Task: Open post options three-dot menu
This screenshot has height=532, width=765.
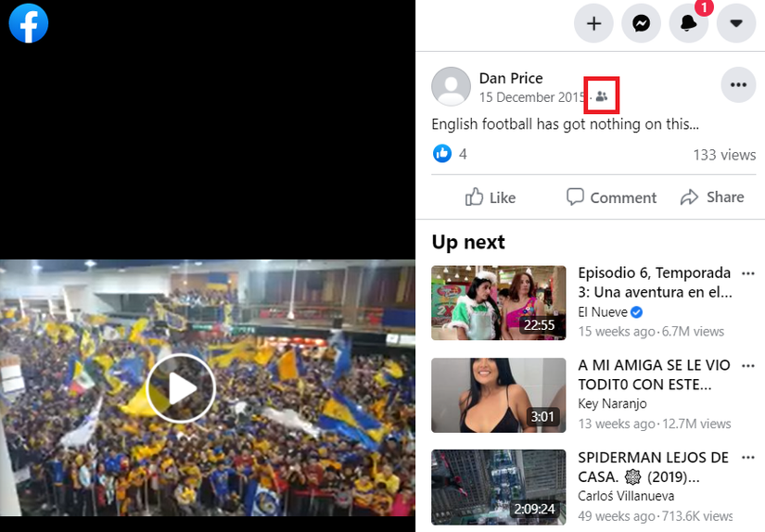Action: point(738,85)
